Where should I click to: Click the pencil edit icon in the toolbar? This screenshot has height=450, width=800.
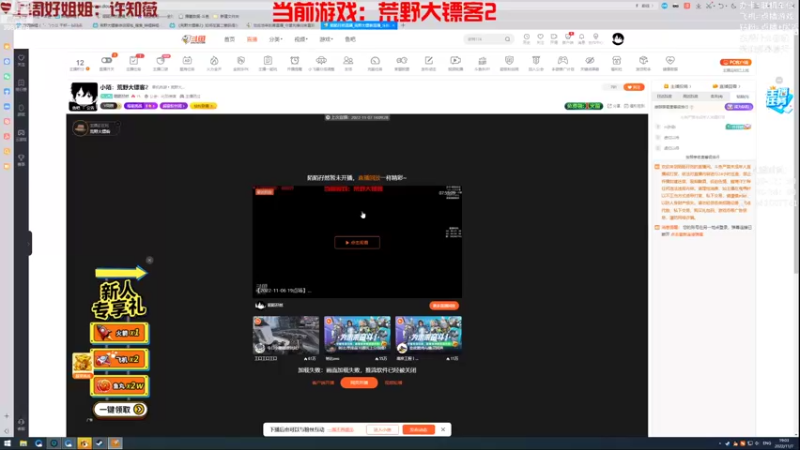click(429, 61)
